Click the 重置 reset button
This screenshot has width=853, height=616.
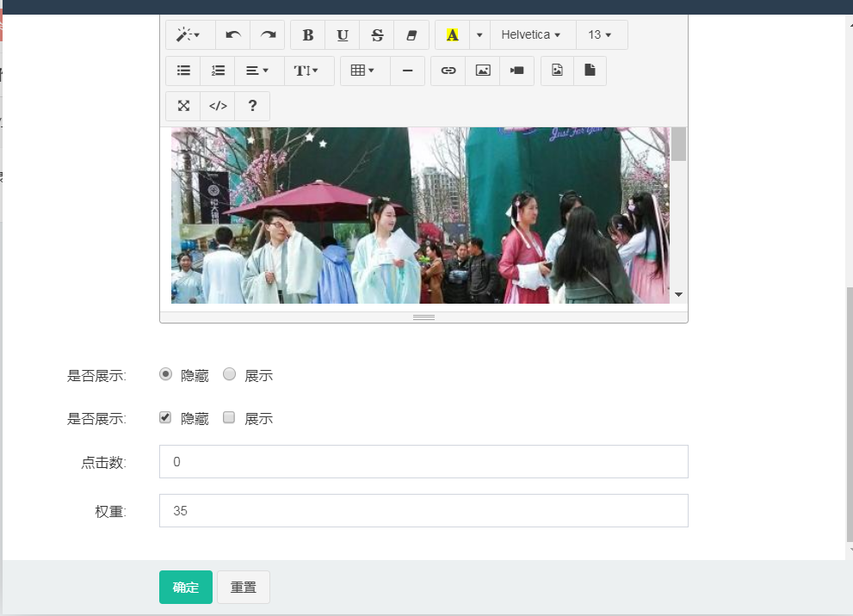pyautogui.click(x=243, y=587)
